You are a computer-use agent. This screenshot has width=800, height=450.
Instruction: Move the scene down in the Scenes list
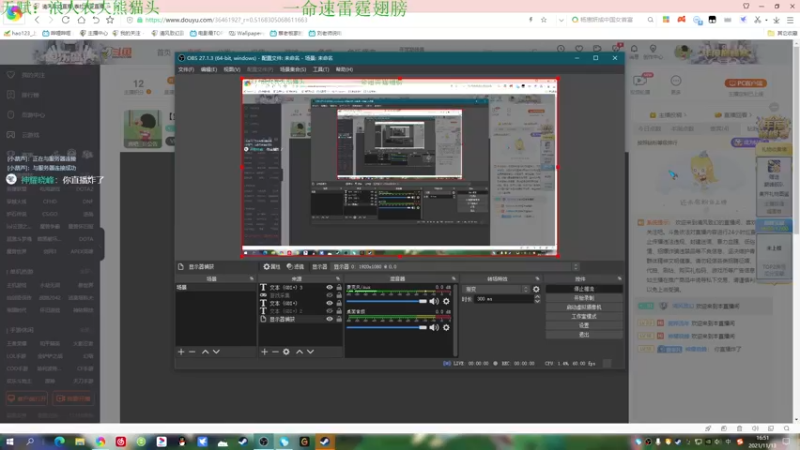[x=216, y=352]
